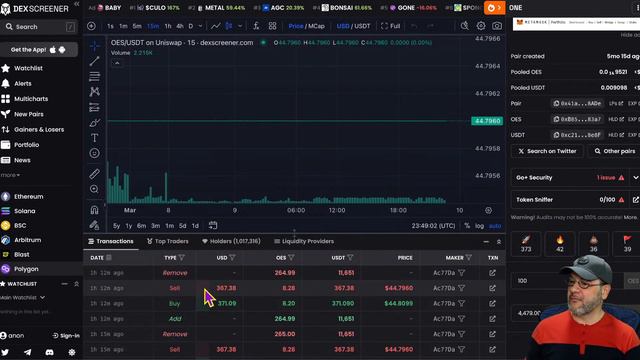Switch to the Liquidity Providers tab
The image size is (640, 360).
point(304,241)
